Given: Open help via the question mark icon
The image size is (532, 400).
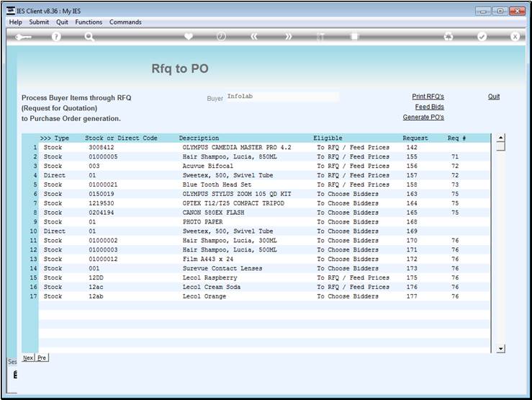Looking at the screenshot, I should (56, 37).
